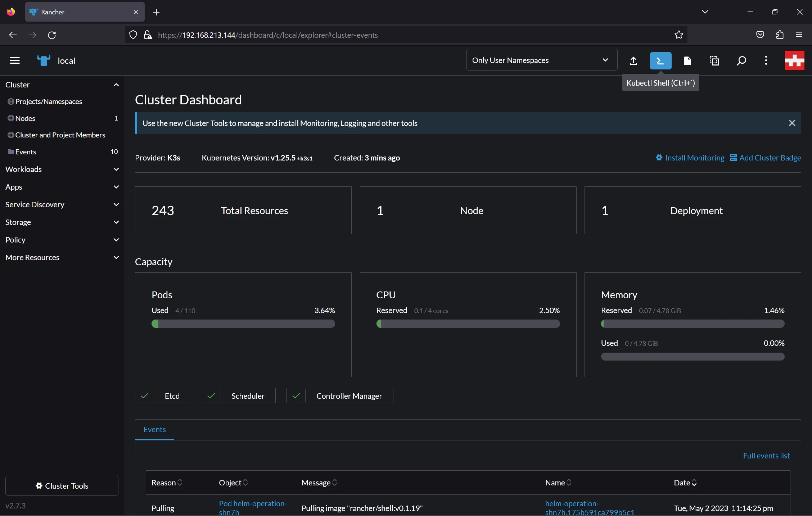Open the Node count card
This screenshot has height=516, width=812.
tap(468, 210)
